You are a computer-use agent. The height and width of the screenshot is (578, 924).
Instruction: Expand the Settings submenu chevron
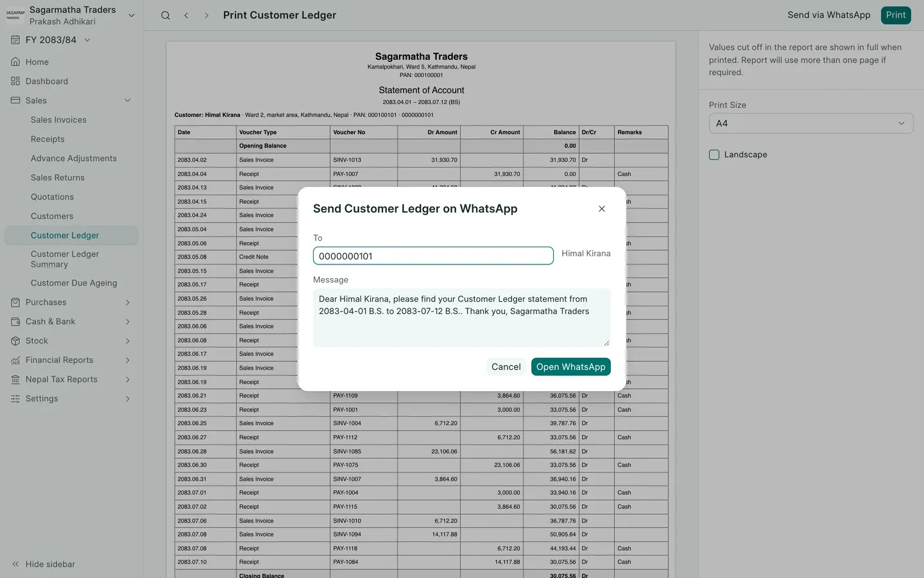pyautogui.click(x=128, y=399)
